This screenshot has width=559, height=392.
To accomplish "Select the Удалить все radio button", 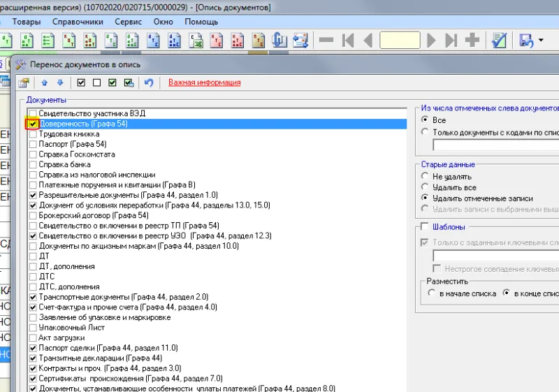I will coord(425,187).
